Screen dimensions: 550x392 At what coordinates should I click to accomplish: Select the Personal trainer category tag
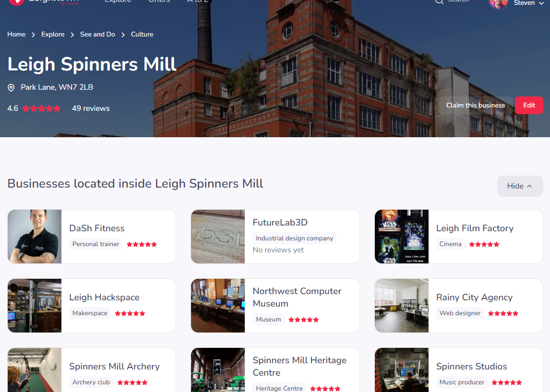[96, 244]
